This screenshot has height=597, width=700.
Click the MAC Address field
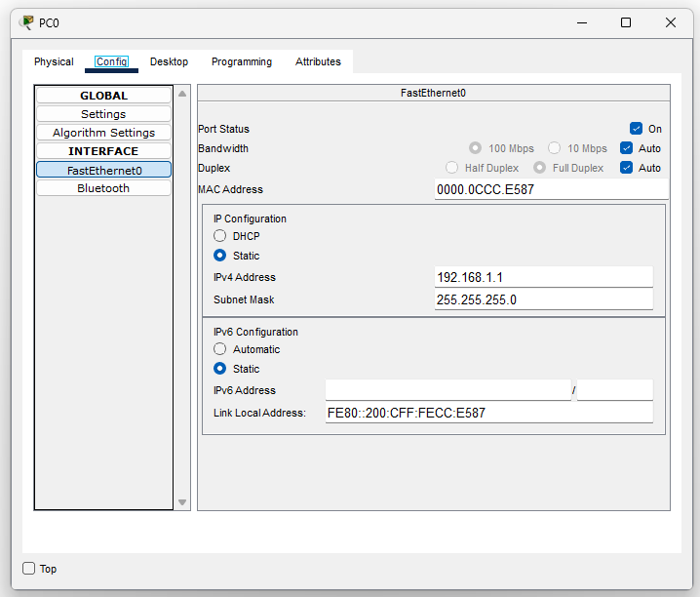551,189
